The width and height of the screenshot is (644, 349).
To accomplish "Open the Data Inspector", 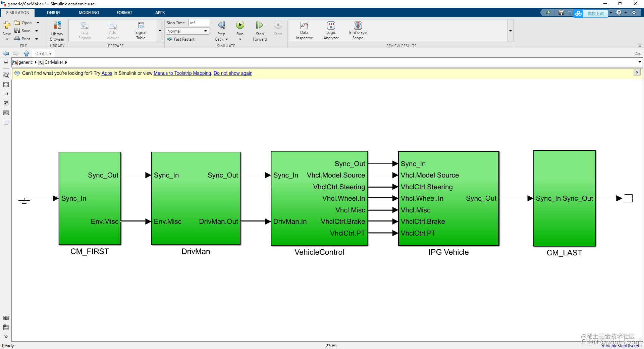I will [x=304, y=31].
